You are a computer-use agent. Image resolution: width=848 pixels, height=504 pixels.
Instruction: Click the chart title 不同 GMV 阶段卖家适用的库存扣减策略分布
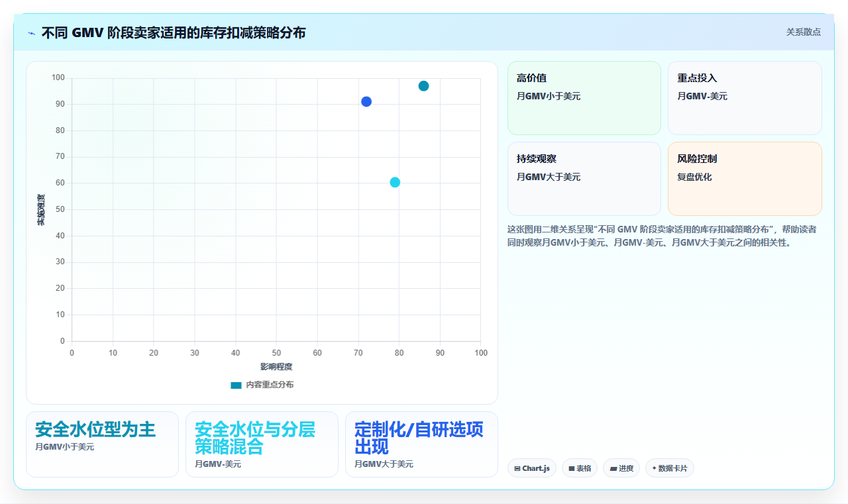(174, 32)
